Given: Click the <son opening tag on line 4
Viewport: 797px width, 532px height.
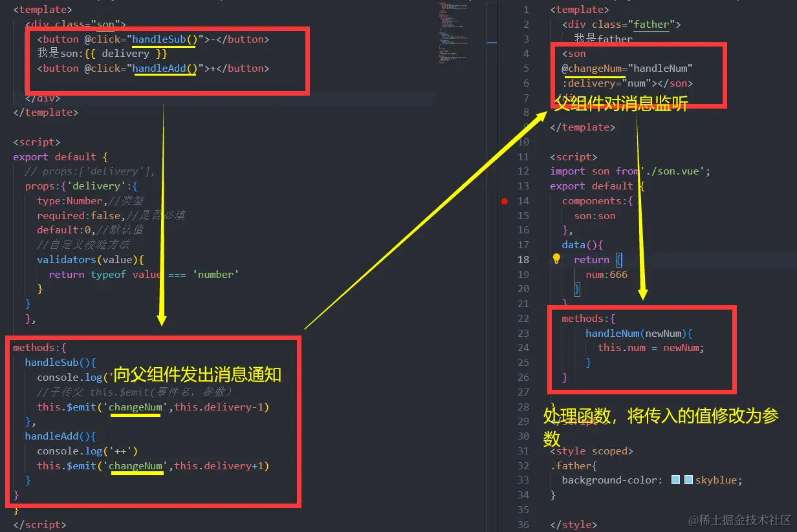Looking at the screenshot, I should (x=574, y=54).
